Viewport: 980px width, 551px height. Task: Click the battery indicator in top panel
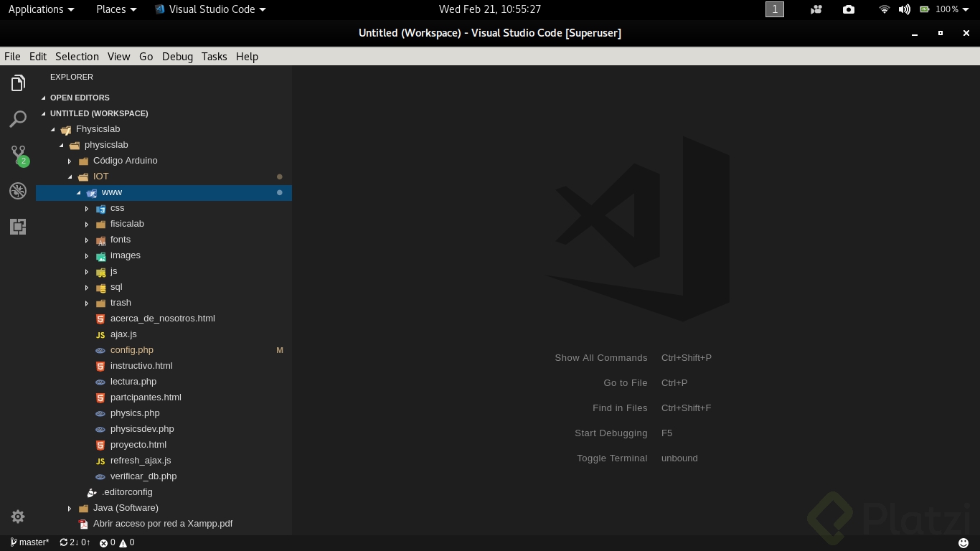coord(943,9)
